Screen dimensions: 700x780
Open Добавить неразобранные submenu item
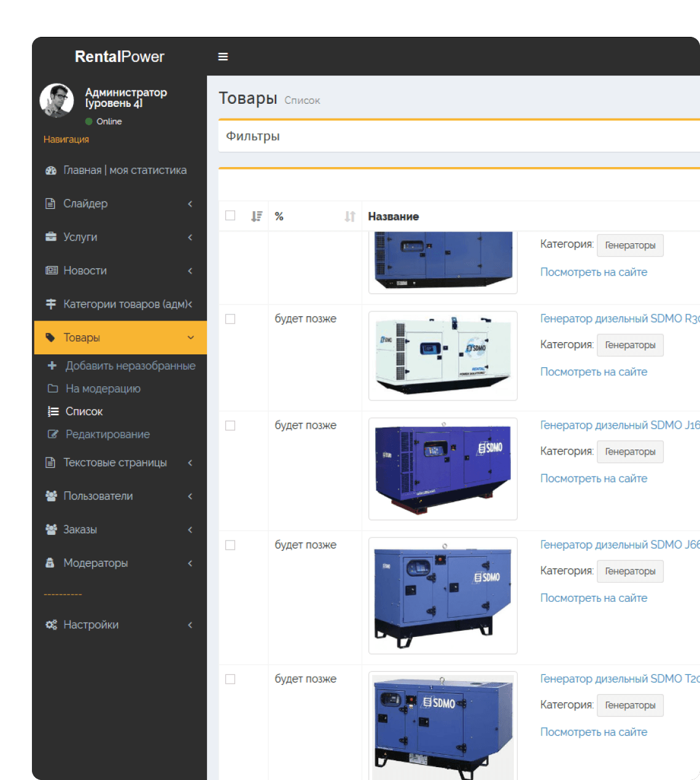pyautogui.click(x=120, y=365)
